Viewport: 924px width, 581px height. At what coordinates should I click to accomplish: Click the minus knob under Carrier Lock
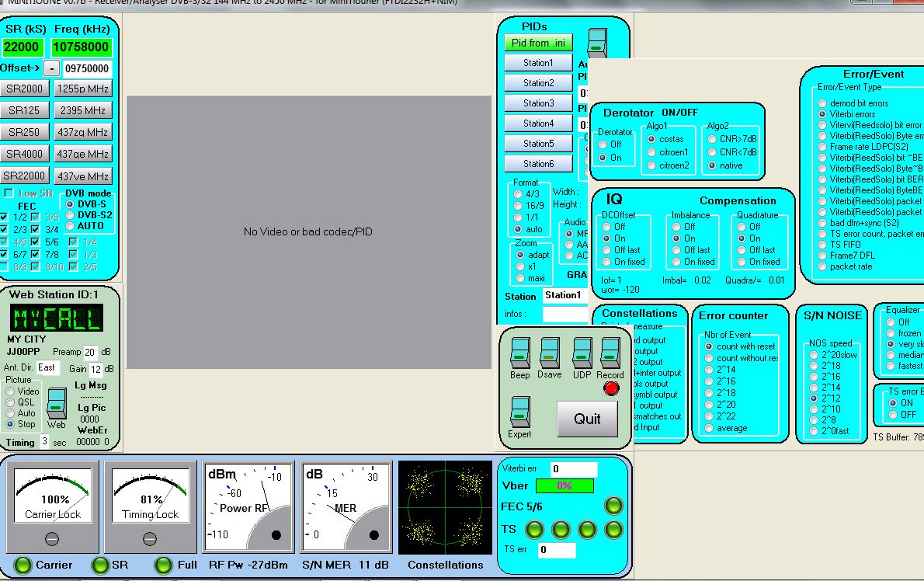click(x=52, y=538)
